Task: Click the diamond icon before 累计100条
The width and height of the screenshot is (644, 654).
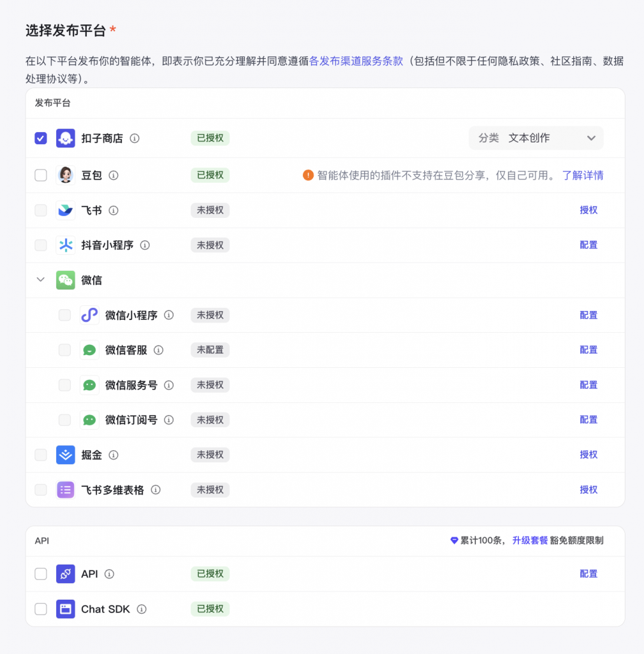Action: (454, 540)
